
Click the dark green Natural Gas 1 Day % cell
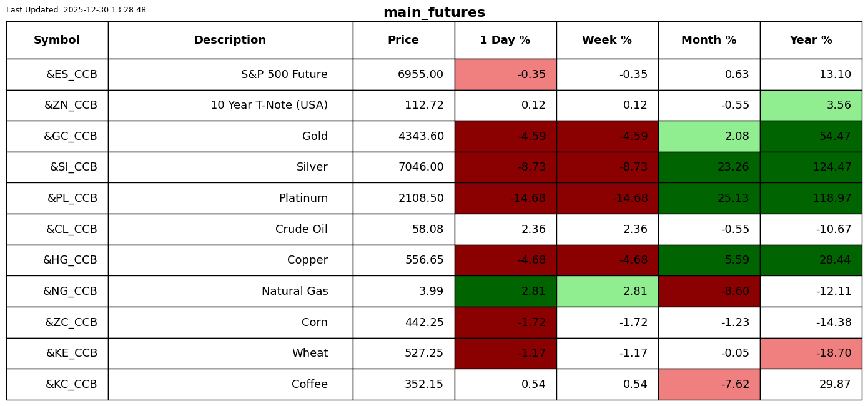[x=505, y=291]
